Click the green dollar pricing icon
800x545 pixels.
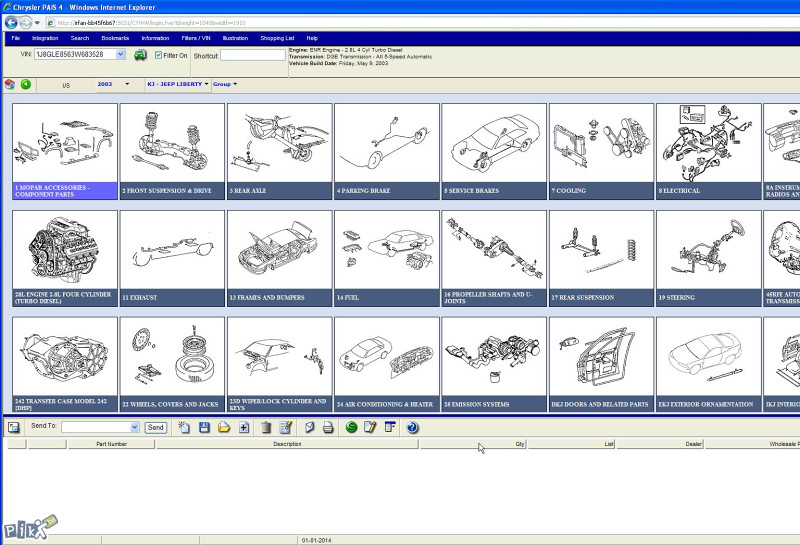coord(352,427)
